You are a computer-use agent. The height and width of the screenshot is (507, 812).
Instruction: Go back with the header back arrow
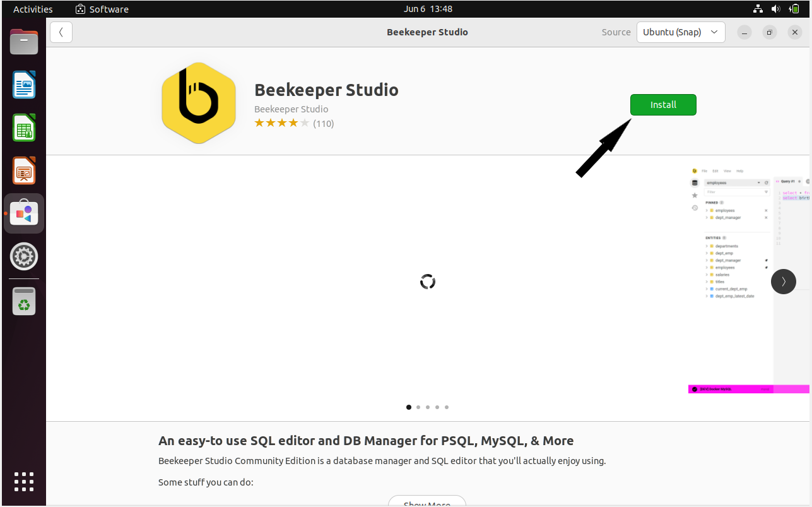point(61,32)
